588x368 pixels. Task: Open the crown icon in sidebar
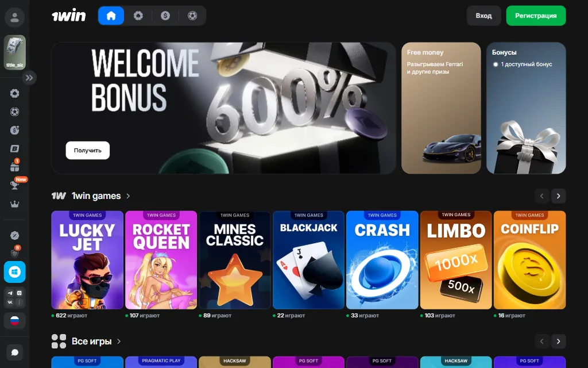[x=14, y=204]
